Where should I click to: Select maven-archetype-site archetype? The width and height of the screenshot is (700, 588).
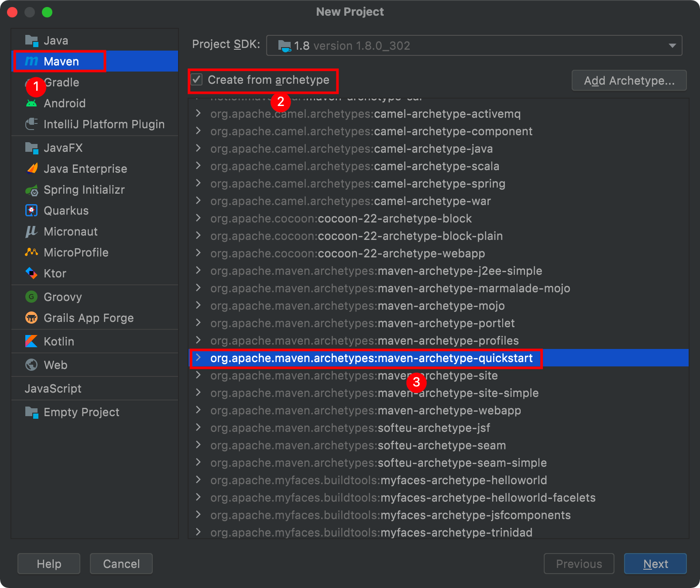(439, 376)
